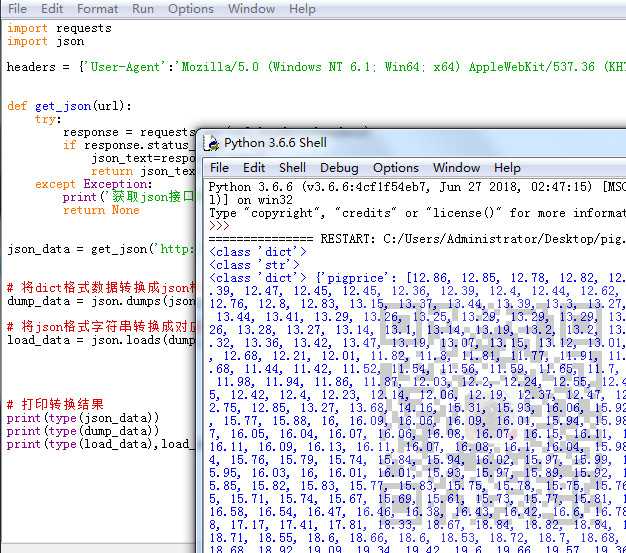Open Options menu in the editor window
The image size is (626, 553).
191,9
